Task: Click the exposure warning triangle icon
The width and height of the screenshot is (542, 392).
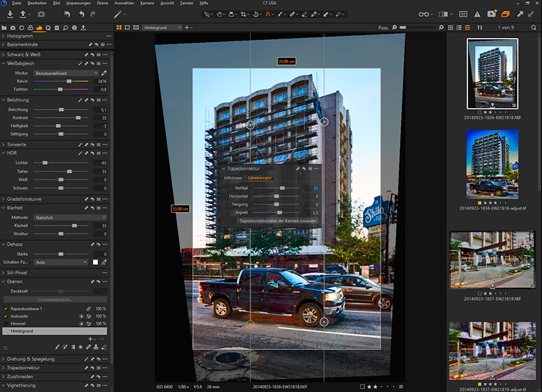Action: (477, 14)
